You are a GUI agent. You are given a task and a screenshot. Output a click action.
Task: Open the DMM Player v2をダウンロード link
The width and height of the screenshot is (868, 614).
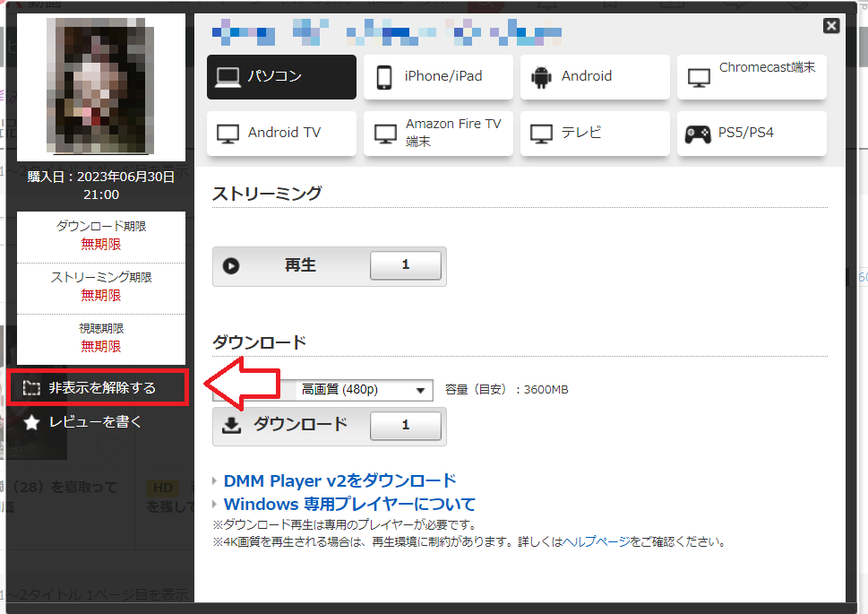[339, 480]
